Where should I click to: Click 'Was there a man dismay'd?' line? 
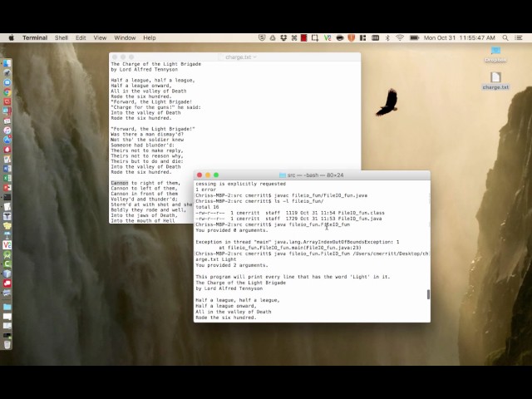pos(147,135)
